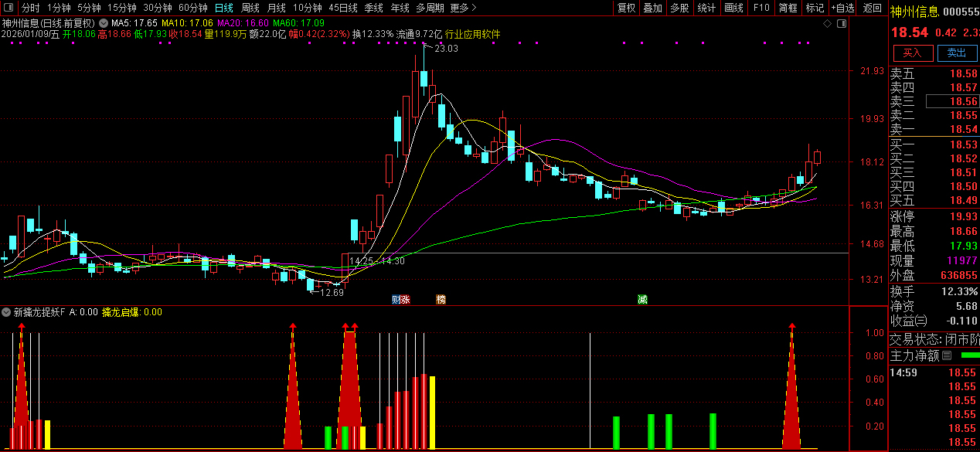Expand the MA indicator dropdown beside 前复权
This screenshot has width=980, height=452.
click(x=104, y=23)
